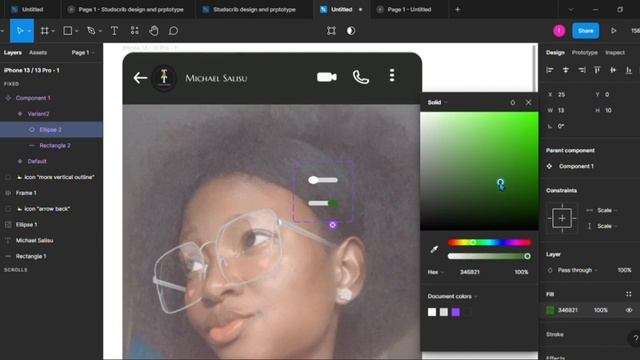Click the contrast mask toolbar icon
Viewport: 640px width, 360px height.
(x=351, y=31)
